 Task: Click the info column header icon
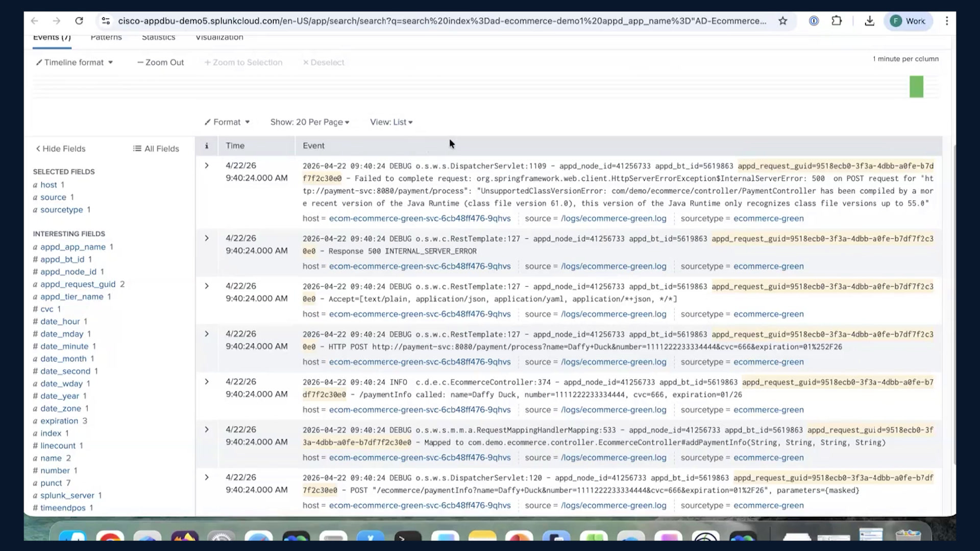(207, 146)
